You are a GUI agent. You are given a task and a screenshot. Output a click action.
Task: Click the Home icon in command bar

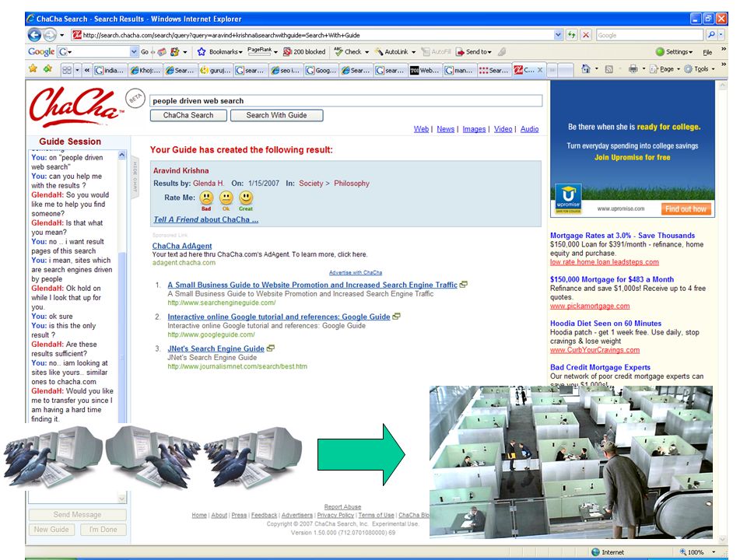(x=586, y=69)
